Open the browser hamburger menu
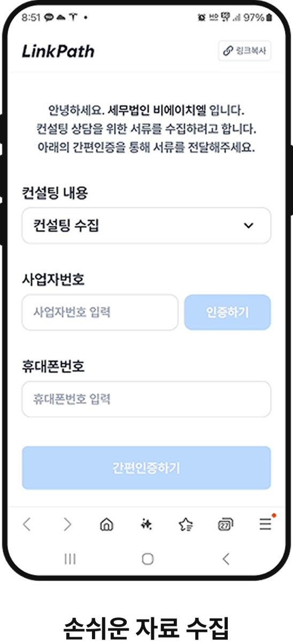This screenshot has width=293, height=644. [x=266, y=524]
